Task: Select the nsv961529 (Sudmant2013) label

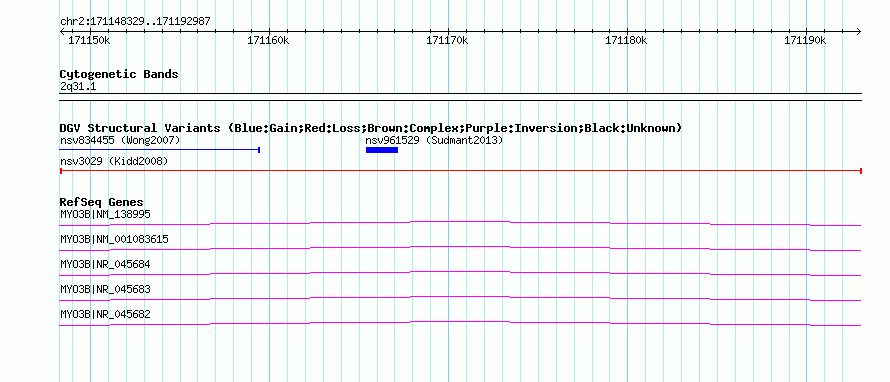Action: tap(434, 140)
